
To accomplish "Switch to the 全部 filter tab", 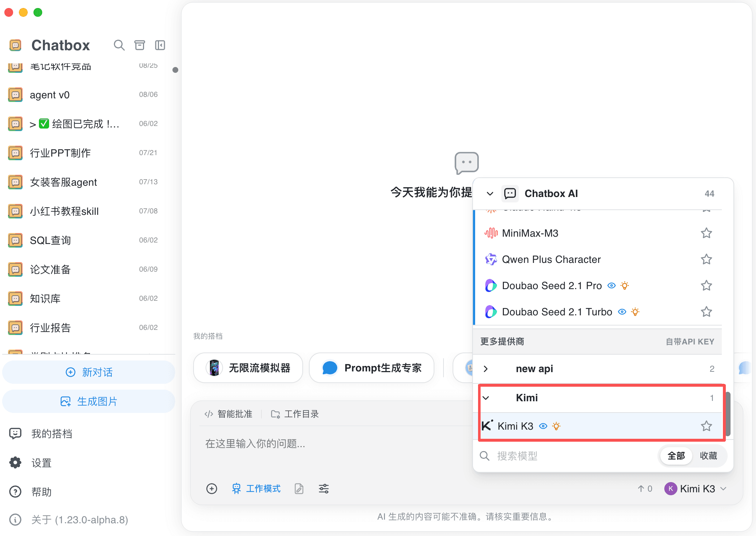I will point(676,456).
